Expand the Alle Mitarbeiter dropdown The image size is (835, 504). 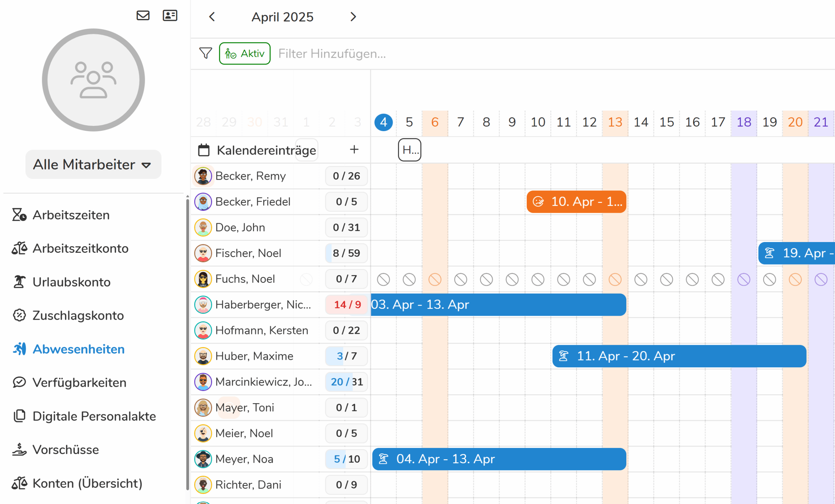93,165
